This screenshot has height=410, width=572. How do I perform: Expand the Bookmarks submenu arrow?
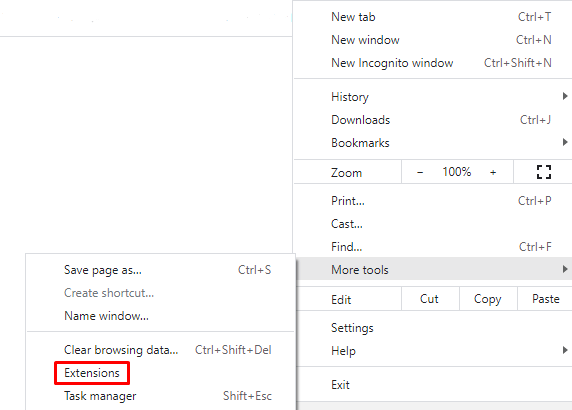pyautogui.click(x=565, y=142)
